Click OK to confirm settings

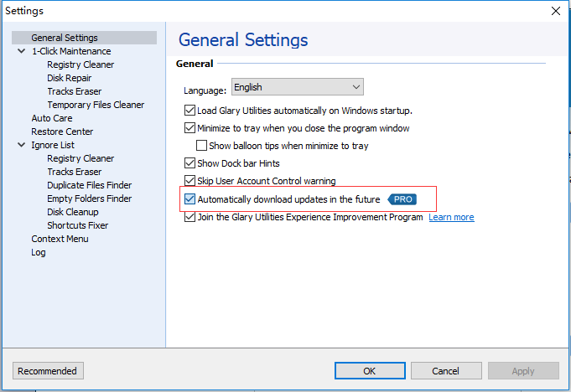[369, 371]
